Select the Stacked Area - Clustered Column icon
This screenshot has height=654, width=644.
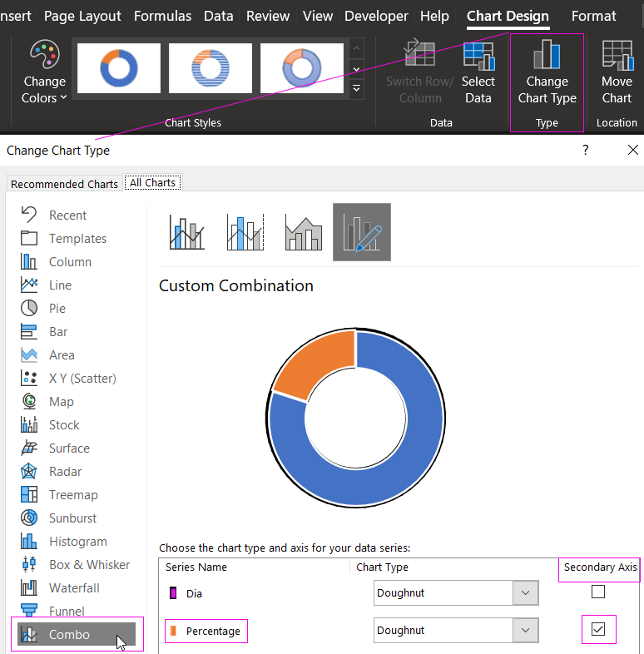[x=304, y=232]
